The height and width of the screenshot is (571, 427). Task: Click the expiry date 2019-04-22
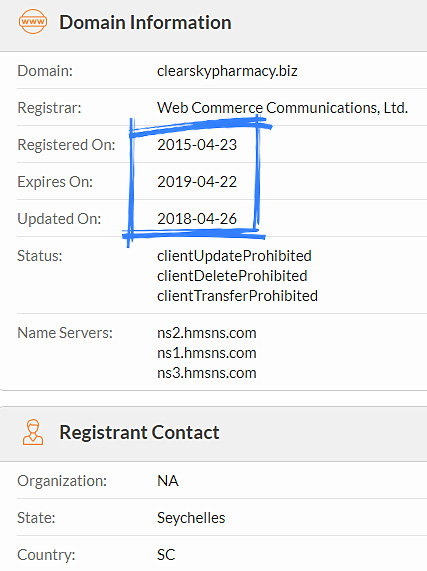pos(197,182)
